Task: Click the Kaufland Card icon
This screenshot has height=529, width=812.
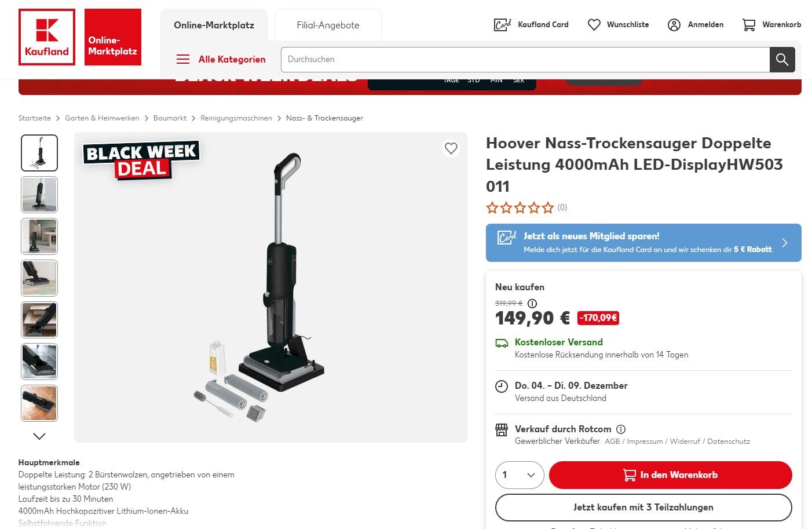Action: pos(502,25)
